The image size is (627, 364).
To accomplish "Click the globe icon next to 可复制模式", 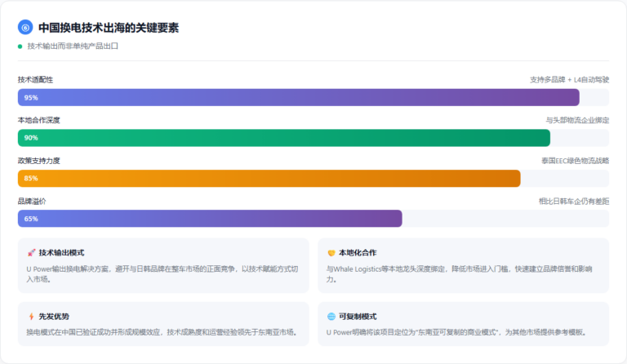I will pyautogui.click(x=331, y=317).
